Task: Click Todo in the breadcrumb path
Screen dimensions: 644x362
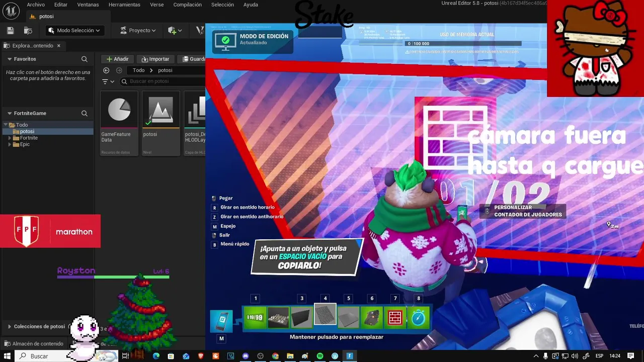Action: point(139,70)
